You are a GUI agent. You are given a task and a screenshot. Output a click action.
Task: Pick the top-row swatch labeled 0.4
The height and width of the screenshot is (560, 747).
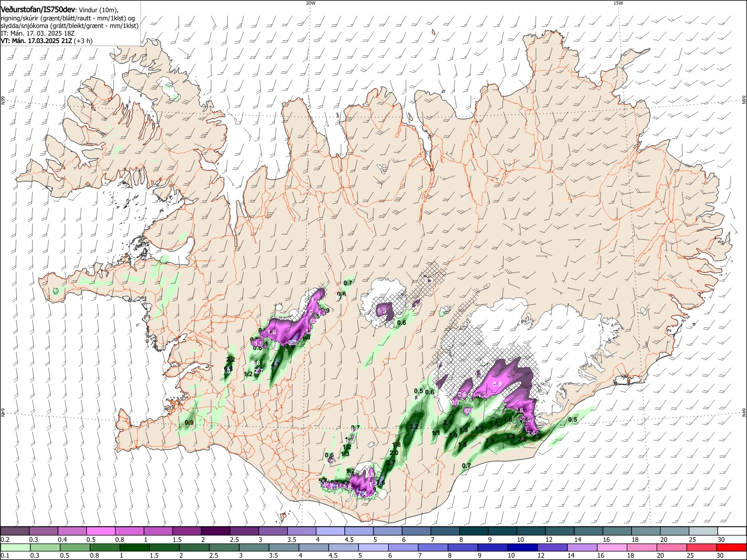click(x=72, y=531)
